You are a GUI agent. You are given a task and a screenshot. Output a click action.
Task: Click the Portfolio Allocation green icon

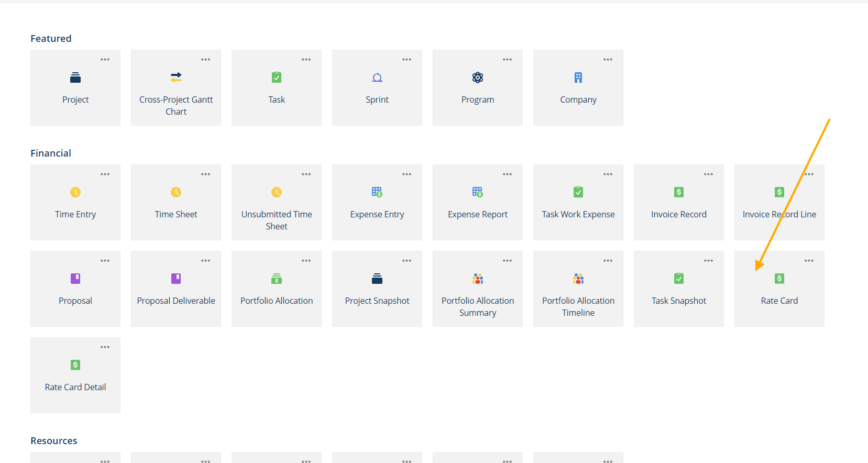277,279
